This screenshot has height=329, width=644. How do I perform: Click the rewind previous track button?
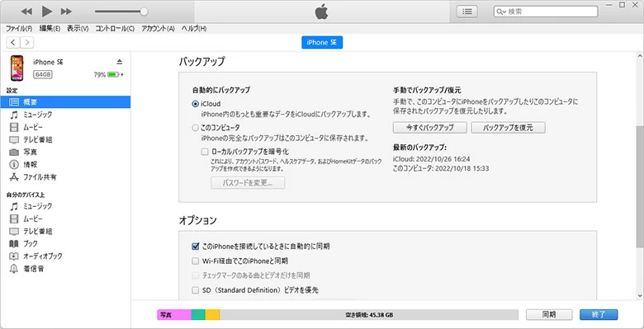(x=26, y=12)
